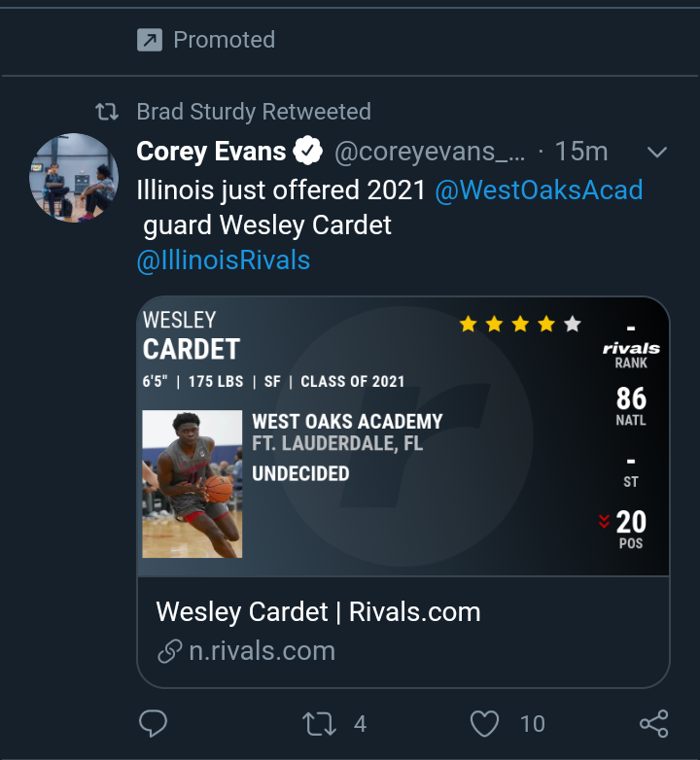This screenshot has height=760, width=700.
Task: Click the link chain icon beside n.rivals.com
Action: pos(170,651)
